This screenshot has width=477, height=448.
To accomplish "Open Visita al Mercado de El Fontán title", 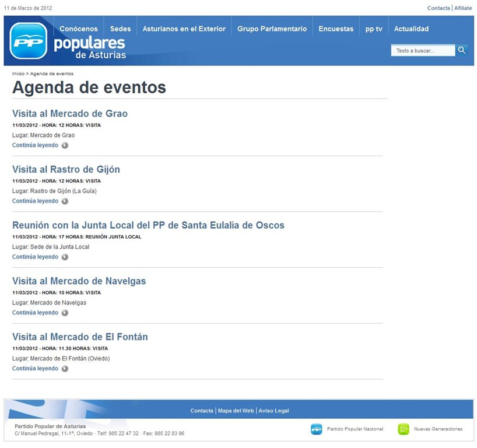I will pos(80,337).
